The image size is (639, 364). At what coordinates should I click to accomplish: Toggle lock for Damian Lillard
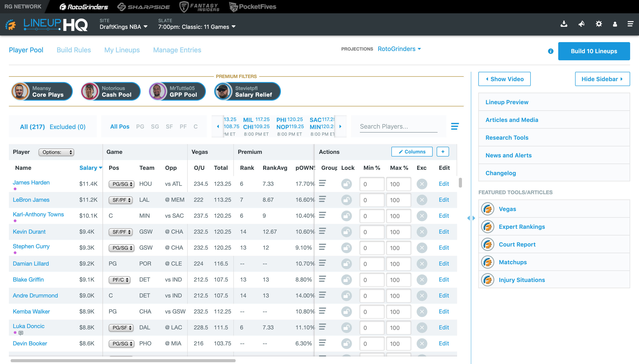[x=346, y=264]
